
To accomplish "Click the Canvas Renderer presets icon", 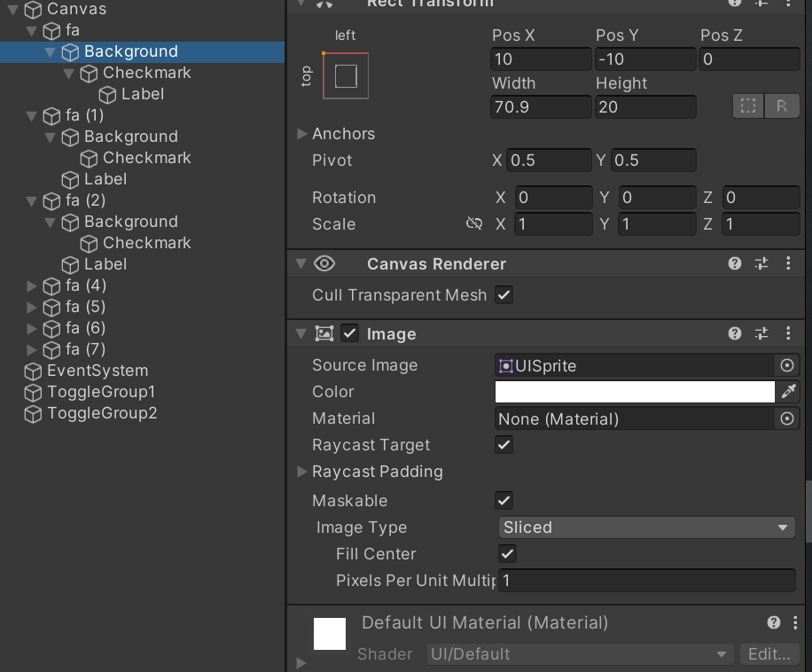I will pos(761,263).
